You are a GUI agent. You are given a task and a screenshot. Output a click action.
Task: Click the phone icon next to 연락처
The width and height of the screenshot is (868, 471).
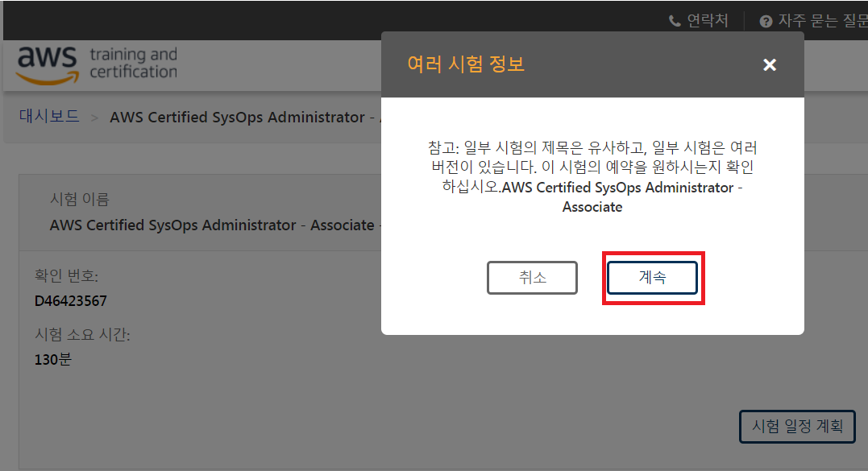pos(675,21)
